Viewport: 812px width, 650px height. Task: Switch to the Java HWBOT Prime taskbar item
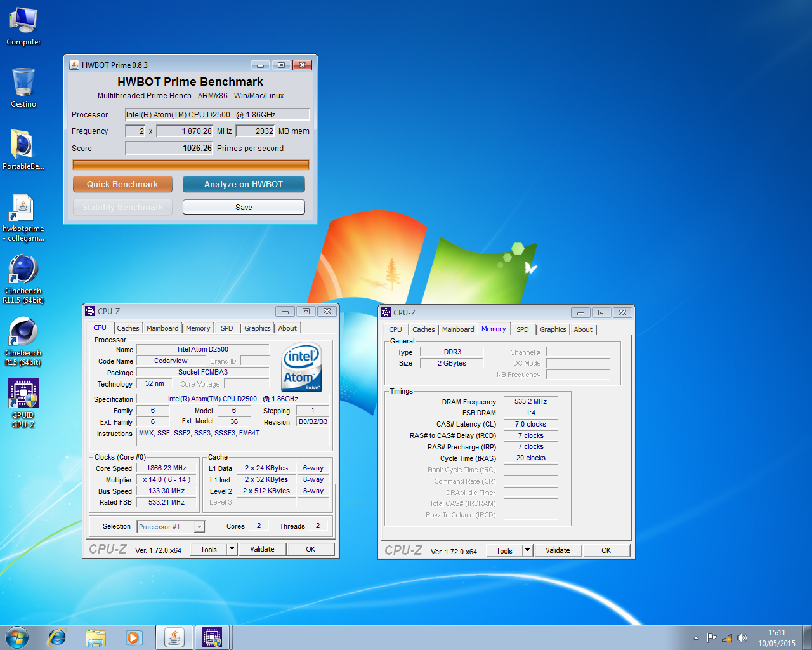(x=174, y=637)
